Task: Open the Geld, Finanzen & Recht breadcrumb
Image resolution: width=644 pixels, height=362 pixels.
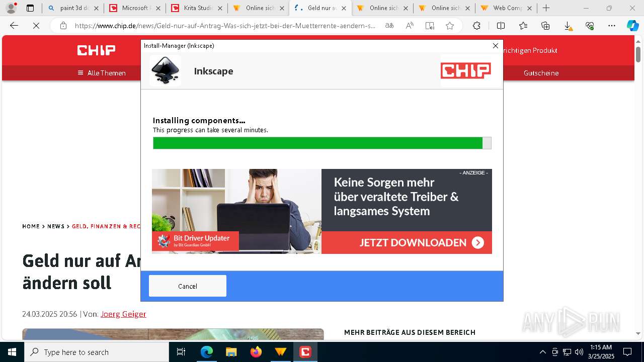Action: [x=106, y=226]
